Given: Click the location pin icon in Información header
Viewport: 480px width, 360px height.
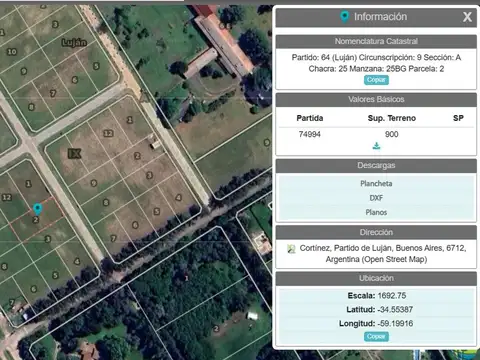Looking at the screenshot, I should [x=345, y=16].
